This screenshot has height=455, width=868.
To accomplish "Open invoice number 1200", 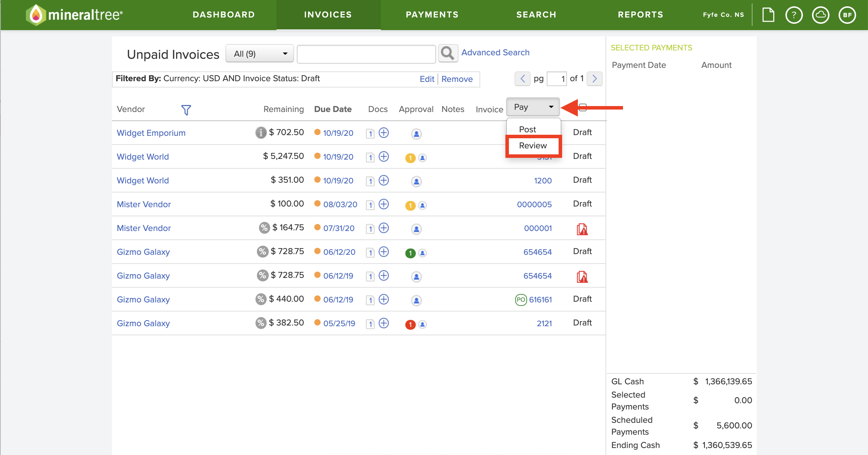I will tap(542, 181).
